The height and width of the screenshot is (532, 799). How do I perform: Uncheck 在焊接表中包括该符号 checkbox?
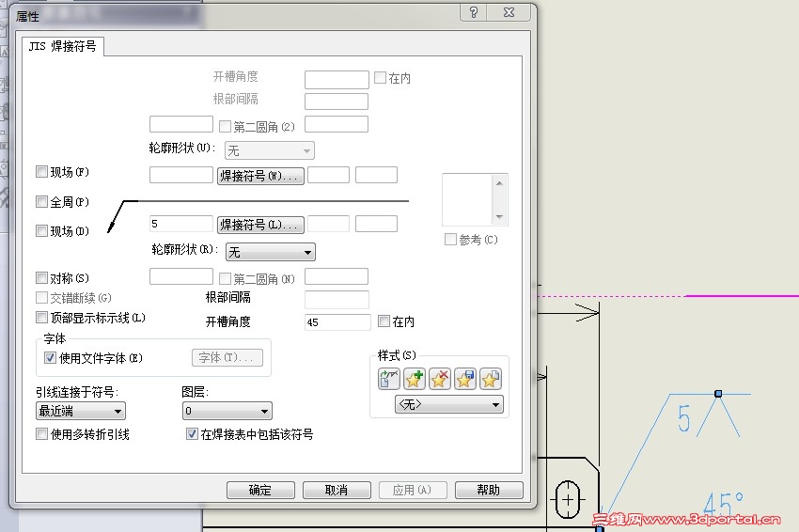192,433
